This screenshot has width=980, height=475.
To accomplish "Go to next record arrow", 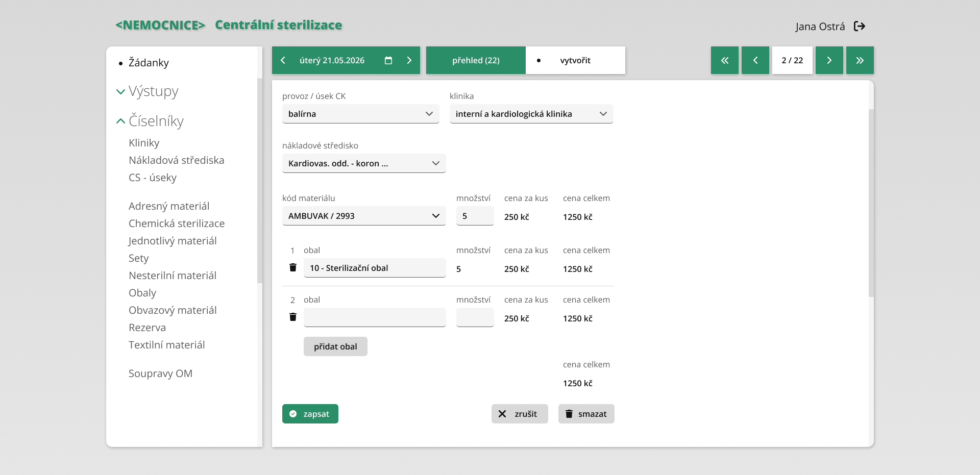I will [x=829, y=60].
